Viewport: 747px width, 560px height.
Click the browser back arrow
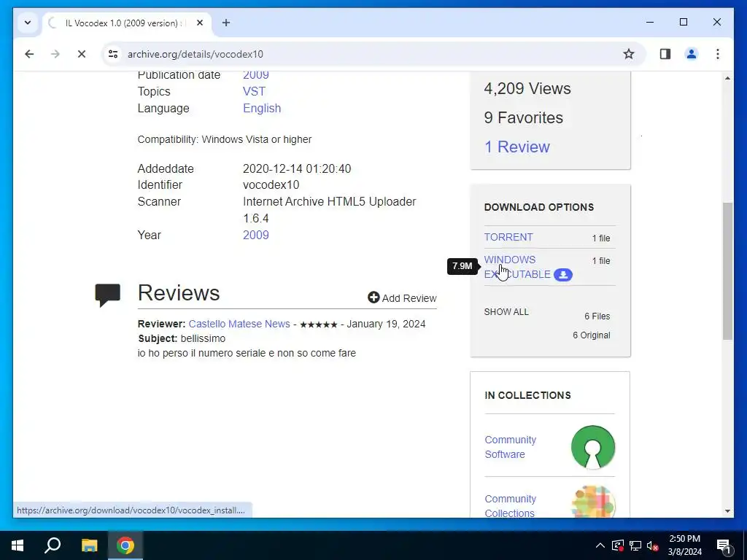tap(29, 54)
